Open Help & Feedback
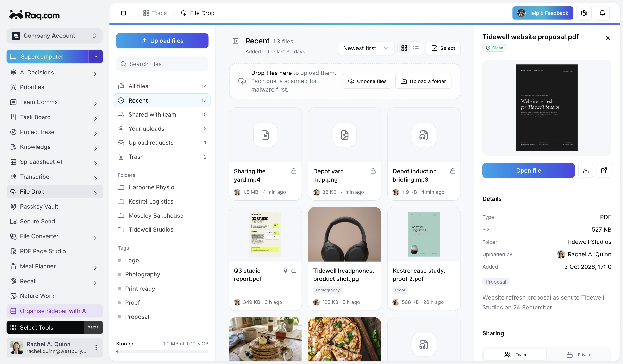This screenshot has width=623, height=364. [x=543, y=13]
